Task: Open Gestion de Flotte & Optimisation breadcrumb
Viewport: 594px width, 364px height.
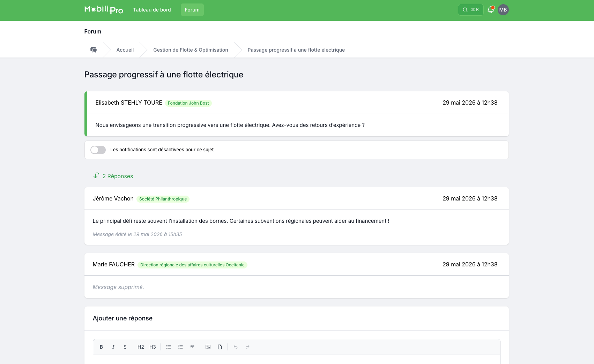Action: coord(191,50)
